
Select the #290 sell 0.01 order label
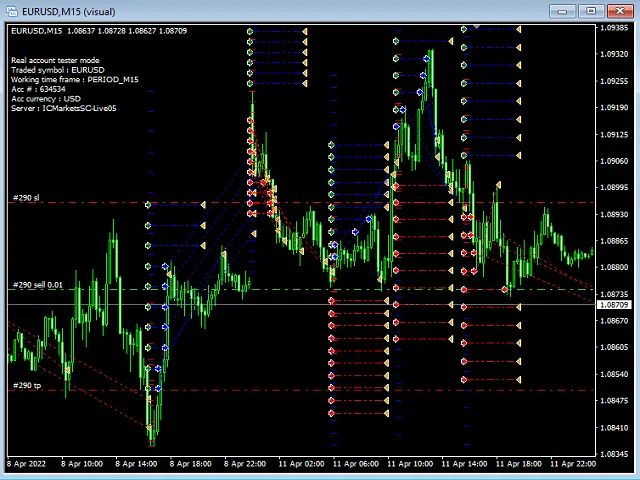coord(37,285)
